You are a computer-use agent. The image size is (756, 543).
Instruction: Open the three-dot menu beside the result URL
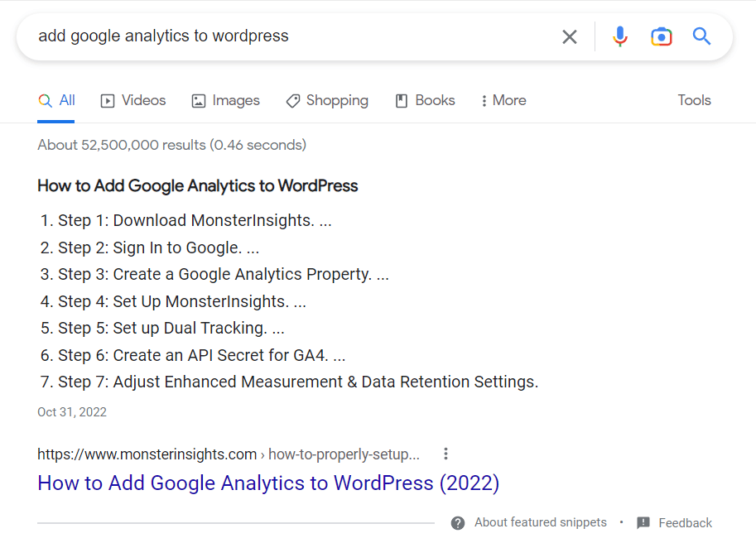click(x=445, y=454)
